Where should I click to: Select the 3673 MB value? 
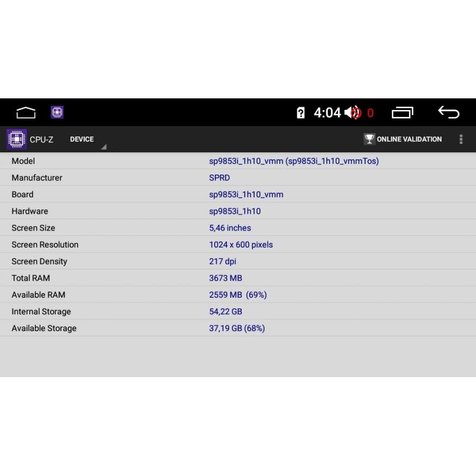pyautogui.click(x=225, y=278)
